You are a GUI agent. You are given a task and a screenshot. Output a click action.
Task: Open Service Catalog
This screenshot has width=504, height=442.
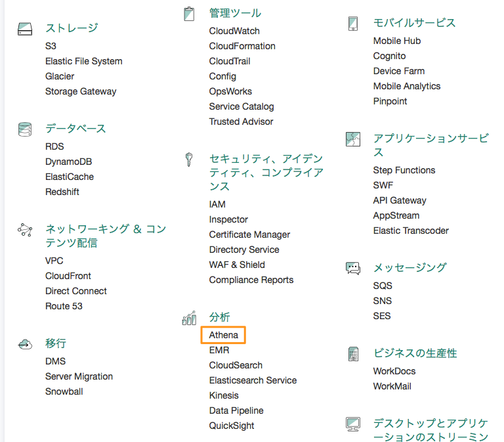[x=241, y=106]
